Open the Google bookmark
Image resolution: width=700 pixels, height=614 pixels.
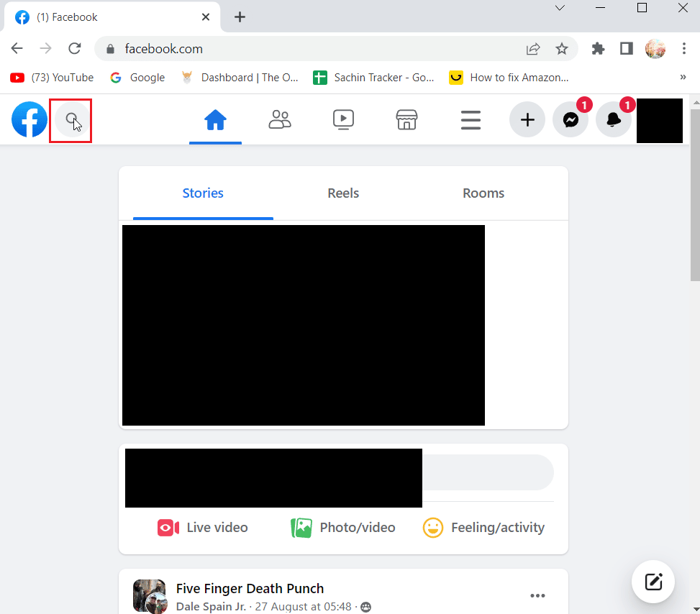tap(137, 78)
